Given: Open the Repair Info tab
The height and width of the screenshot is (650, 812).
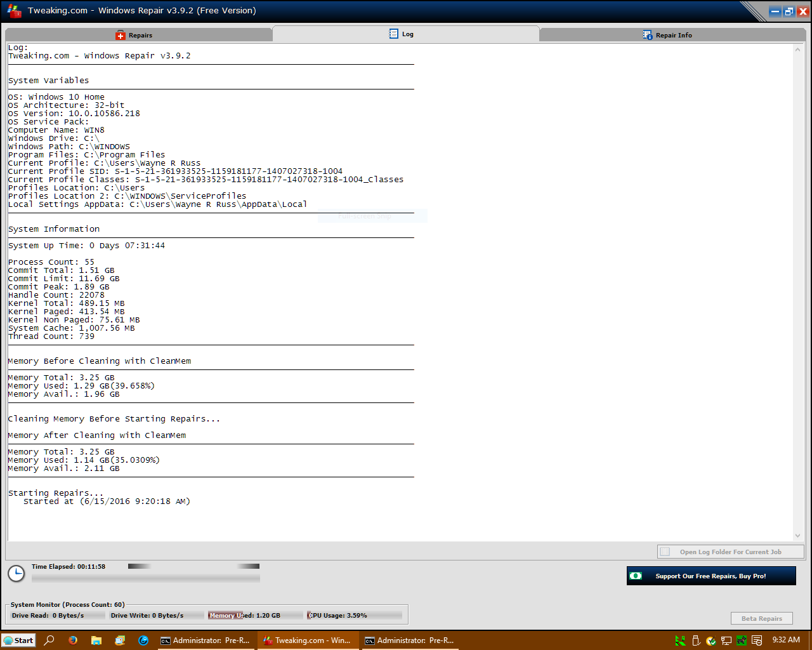Looking at the screenshot, I should [667, 35].
